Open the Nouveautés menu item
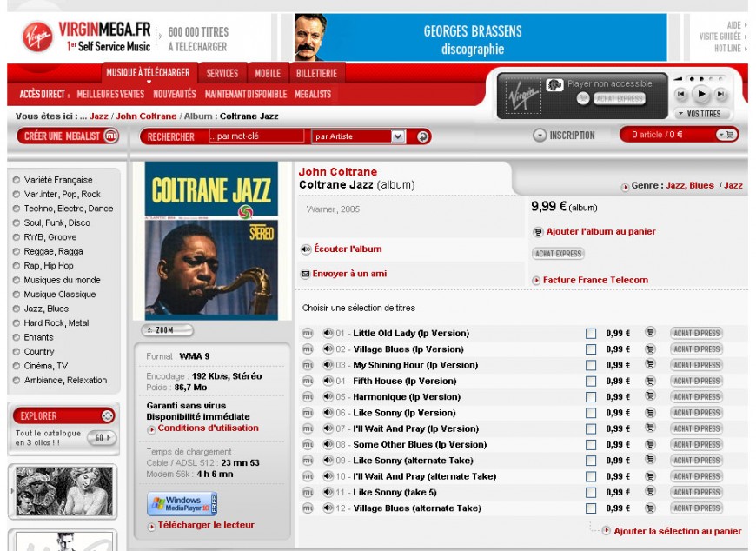 pos(175,94)
